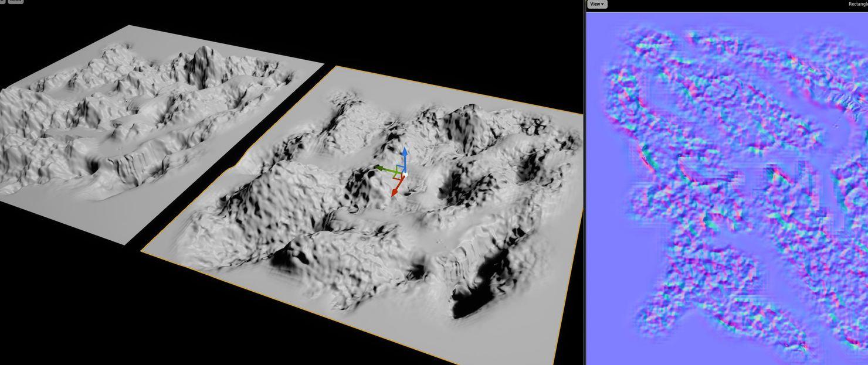Expand the arrow next to the View label
Image resolution: width=868 pixels, height=365 pixels.
tap(602, 4)
